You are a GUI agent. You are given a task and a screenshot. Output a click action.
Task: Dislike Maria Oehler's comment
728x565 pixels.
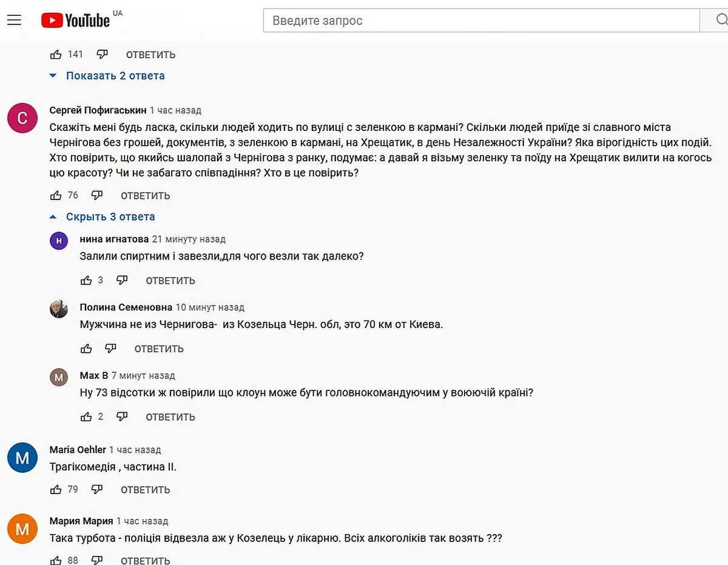coord(97,490)
